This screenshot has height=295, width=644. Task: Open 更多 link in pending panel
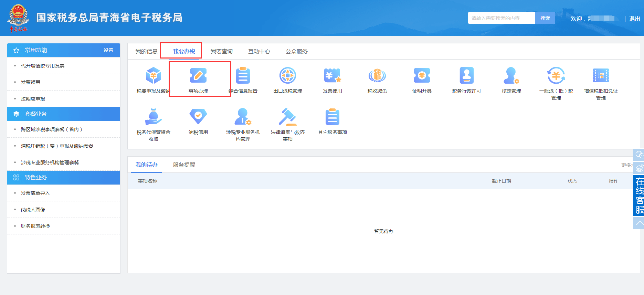point(627,165)
